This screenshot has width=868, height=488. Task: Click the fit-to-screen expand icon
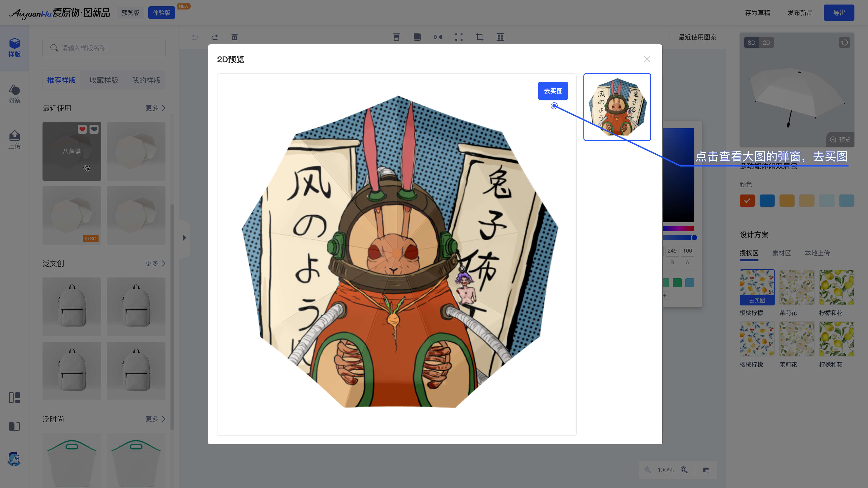click(x=459, y=37)
